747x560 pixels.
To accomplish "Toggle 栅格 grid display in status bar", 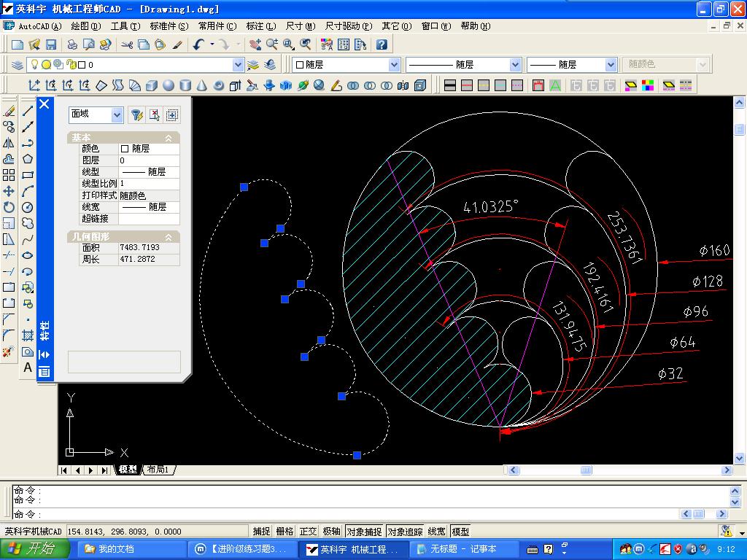I will tap(285, 532).
